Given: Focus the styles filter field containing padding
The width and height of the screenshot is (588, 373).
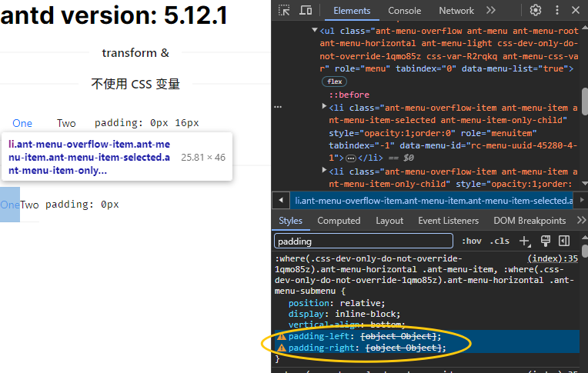Looking at the screenshot, I should tap(363, 241).
